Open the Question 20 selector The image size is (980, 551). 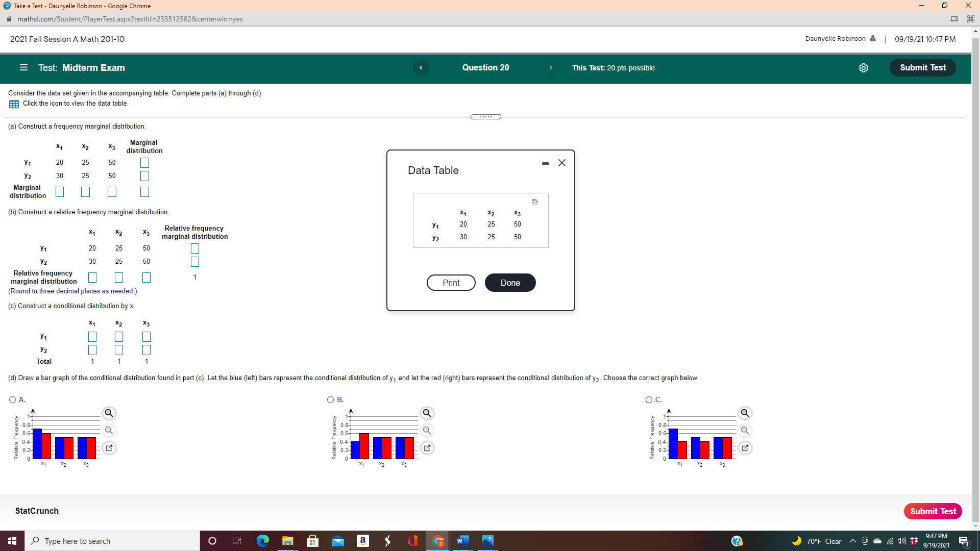[x=485, y=68]
